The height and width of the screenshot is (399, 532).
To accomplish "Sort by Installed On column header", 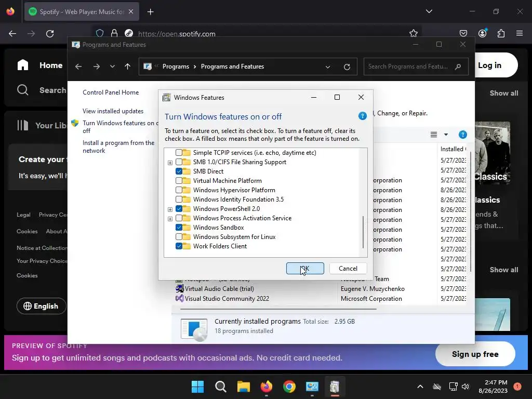I will coord(453,149).
